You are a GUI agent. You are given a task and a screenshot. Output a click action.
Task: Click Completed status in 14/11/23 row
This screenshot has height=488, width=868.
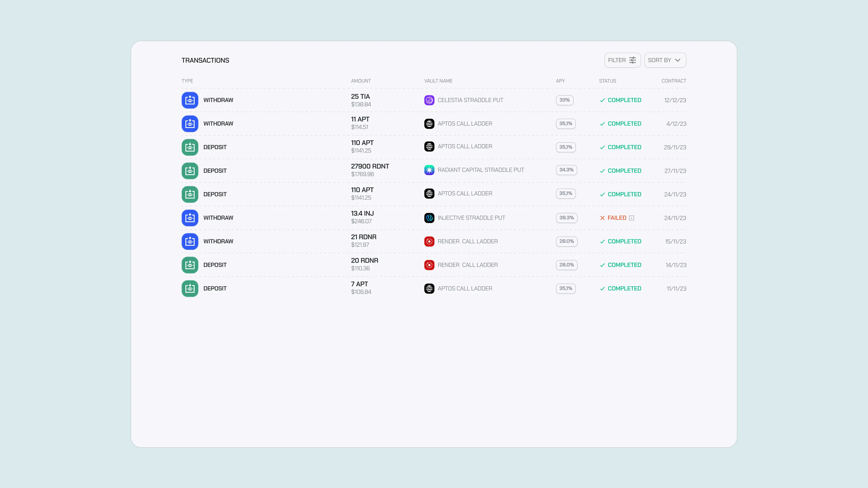(x=621, y=265)
